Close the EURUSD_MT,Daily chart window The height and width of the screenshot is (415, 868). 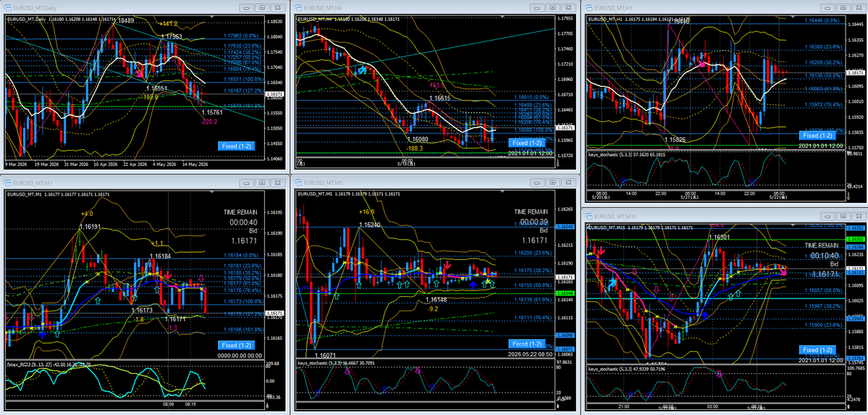click(277, 7)
